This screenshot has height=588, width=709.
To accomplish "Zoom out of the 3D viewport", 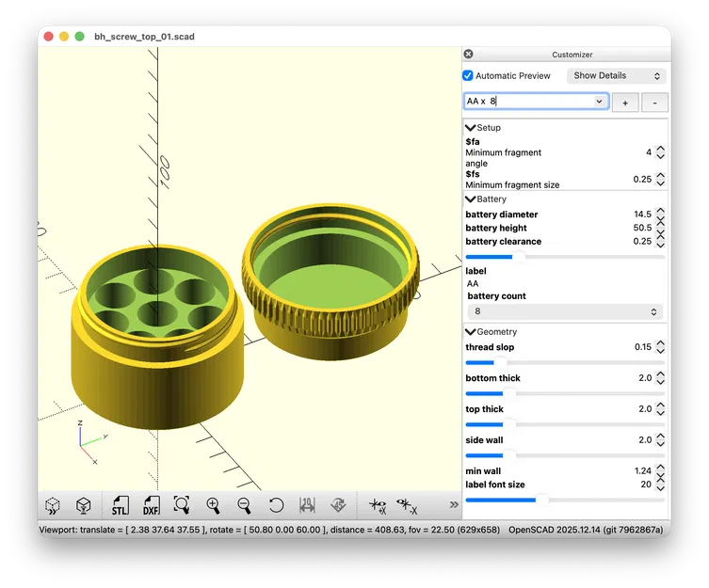I will [244, 505].
